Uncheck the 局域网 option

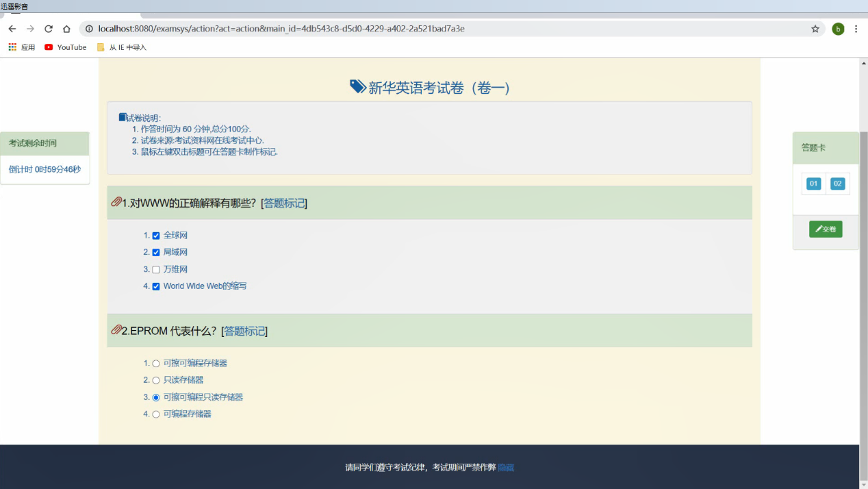pos(156,253)
